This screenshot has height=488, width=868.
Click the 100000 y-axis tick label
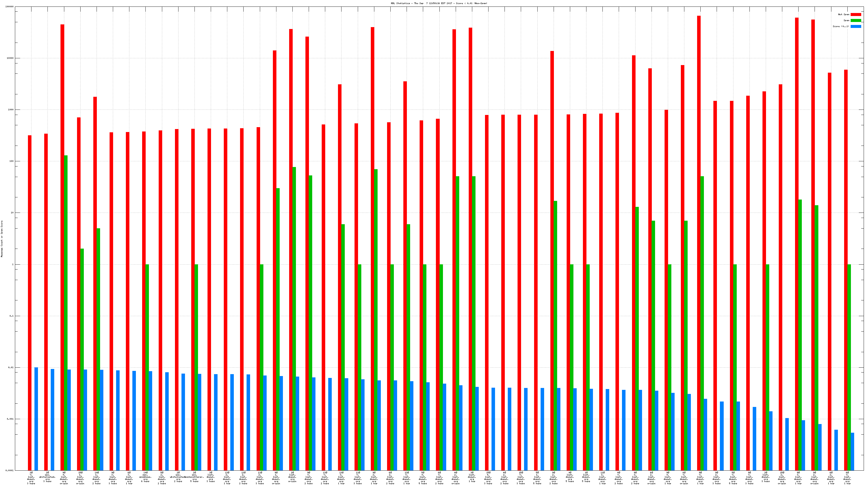pos(10,7)
